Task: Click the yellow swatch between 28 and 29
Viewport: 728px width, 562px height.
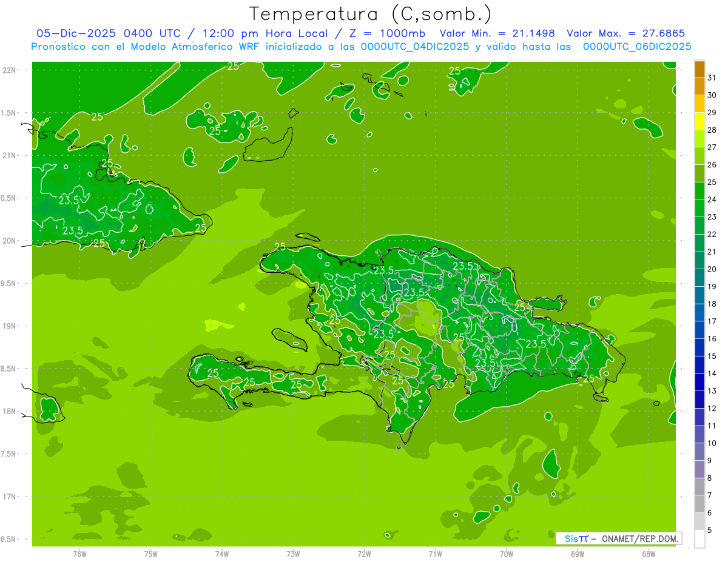Action: pyautogui.click(x=699, y=121)
